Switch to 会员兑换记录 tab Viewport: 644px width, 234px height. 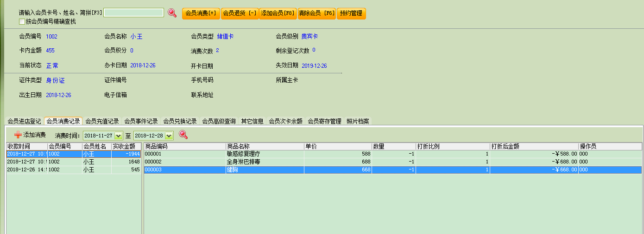point(180,121)
